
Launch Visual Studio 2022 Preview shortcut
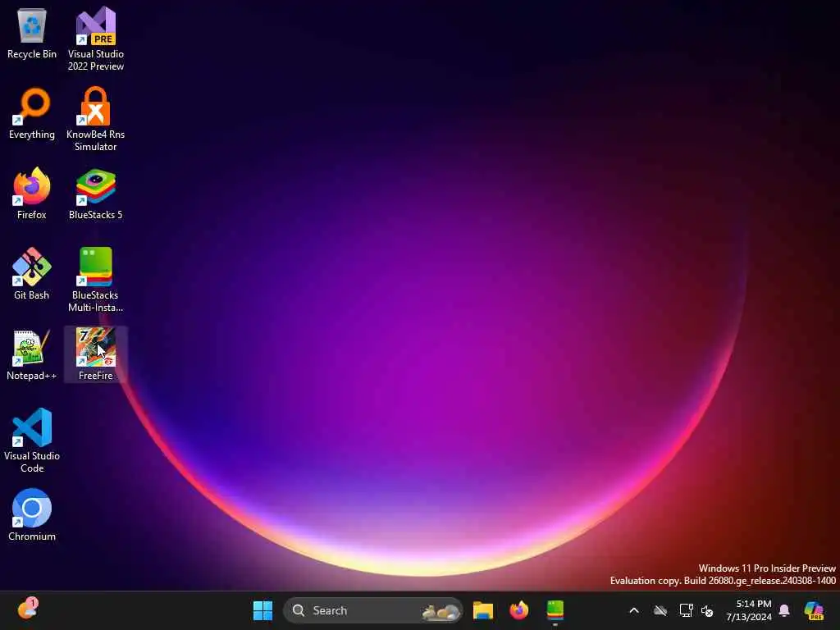point(95,39)
